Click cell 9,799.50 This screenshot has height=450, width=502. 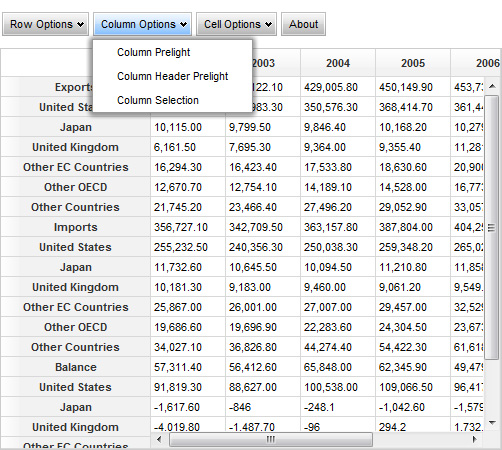tap(263, 127)
